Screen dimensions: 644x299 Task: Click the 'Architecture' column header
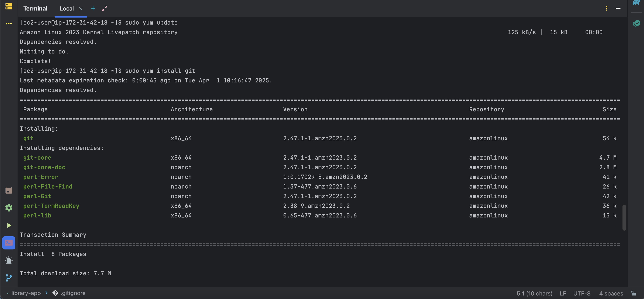pos(192,109)
